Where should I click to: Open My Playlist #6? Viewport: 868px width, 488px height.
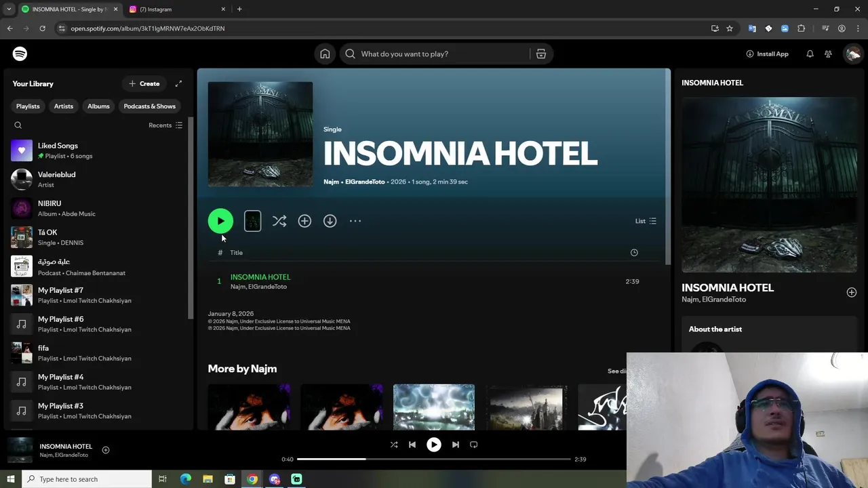click(98, 324)
